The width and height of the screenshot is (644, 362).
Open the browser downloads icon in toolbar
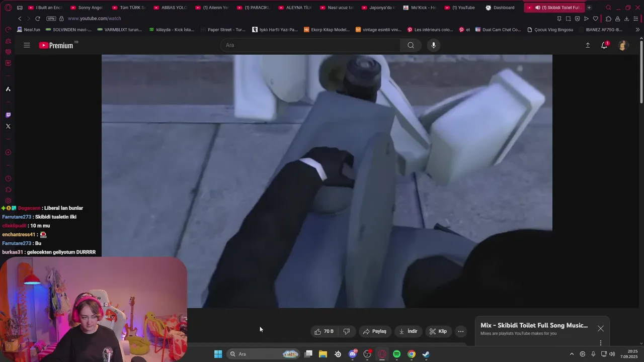click(x=626, y=19)
